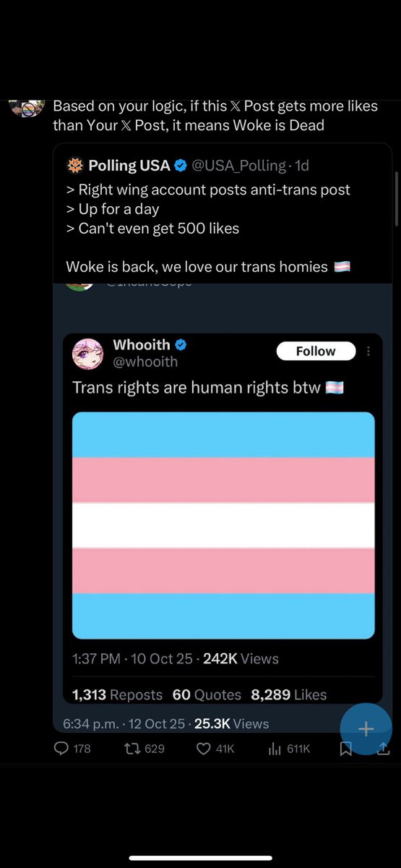Open Polling USA's profile avatar icon

(x=74, y=166)
